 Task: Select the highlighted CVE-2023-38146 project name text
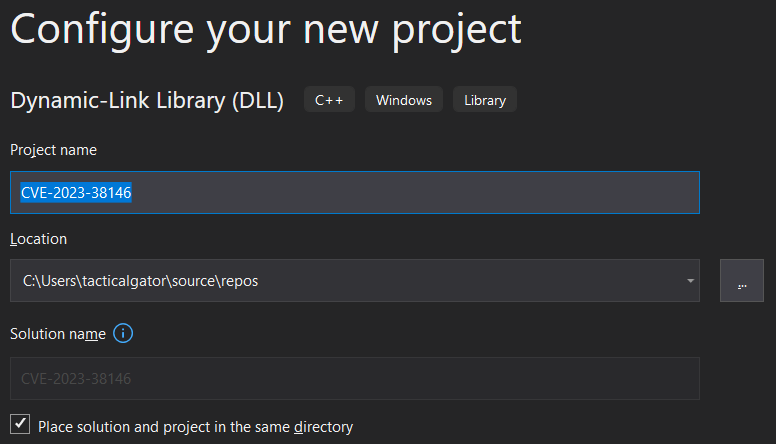point(76,193)
